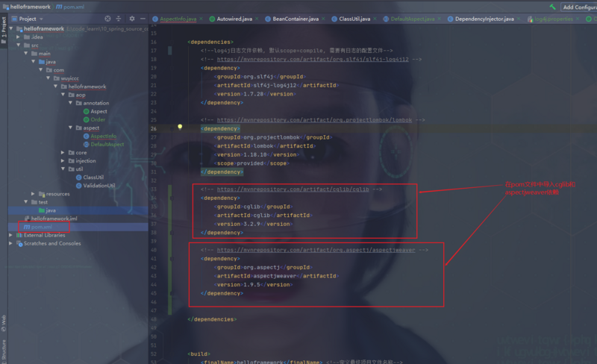597x364 pixels.
Task: Close the DependencyInjector.java tab
Action: [x=519, y=19]
